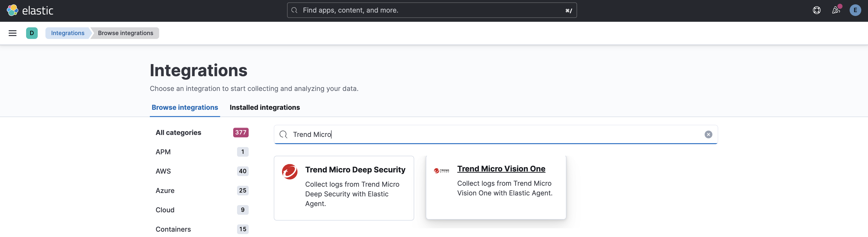
Task: Switch to Installed integrations tab
Action: coord(265,108)
